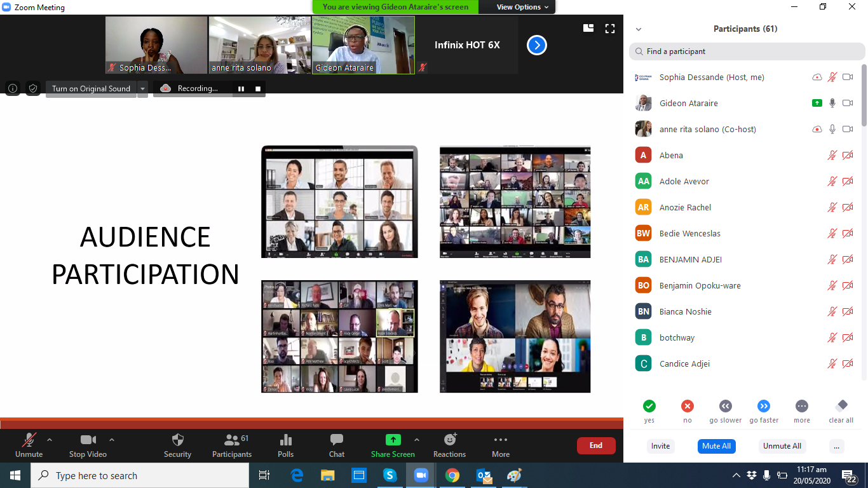The height and width of the screenshot is (488, 868).
Task: Click the red End button
Action: coord(596,445)
